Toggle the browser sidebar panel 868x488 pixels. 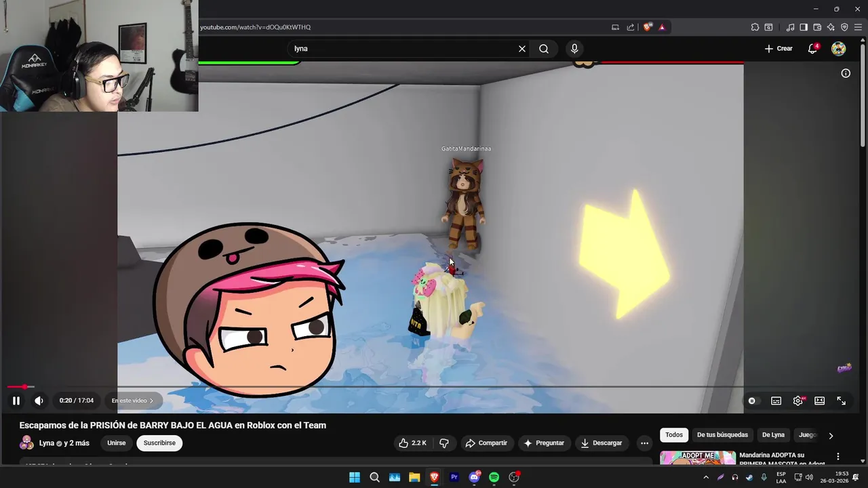(x=804, y=27)
